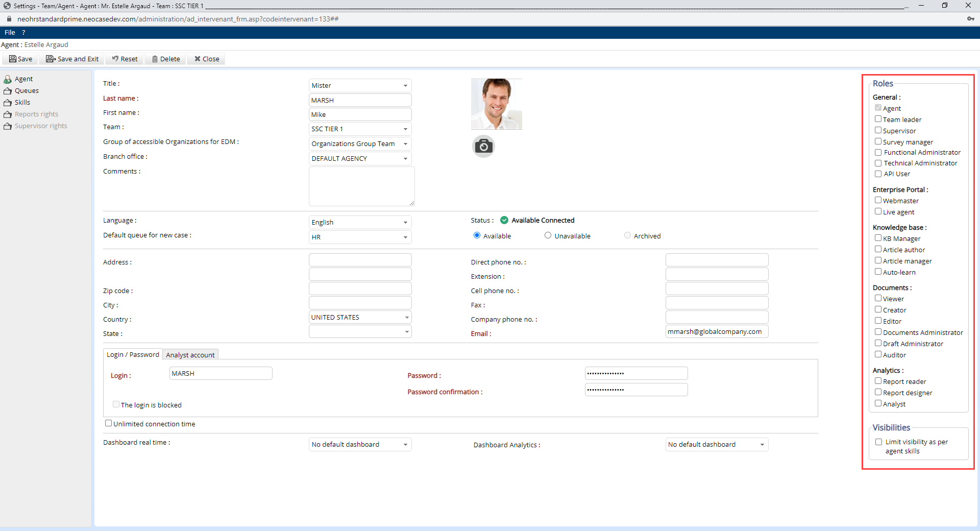The height and width of the screenshot is (531, 980).
Task: Check the Unlimited connection time option
Action: pyautogui.click(x=108, y=423)
